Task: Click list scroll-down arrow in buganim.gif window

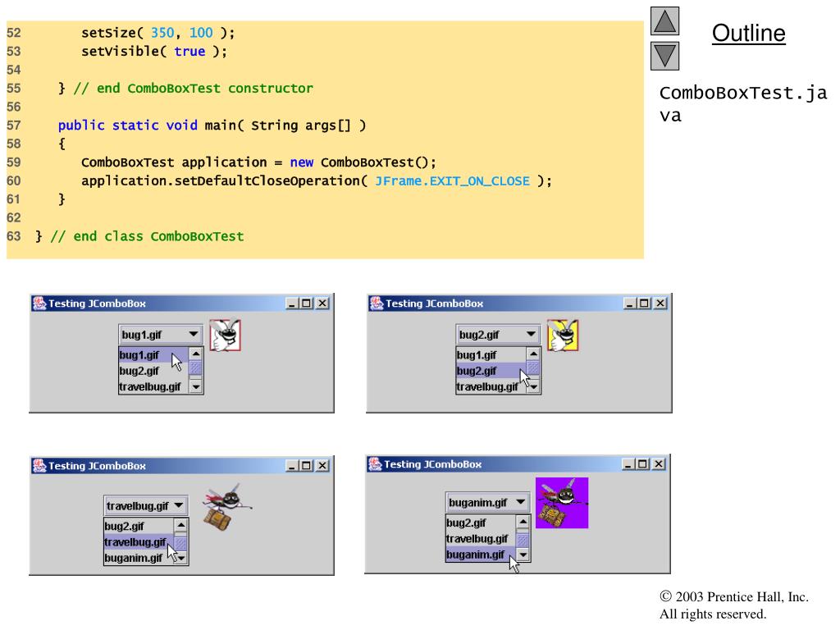Action: pyautogui.click(x=523, y=555)
